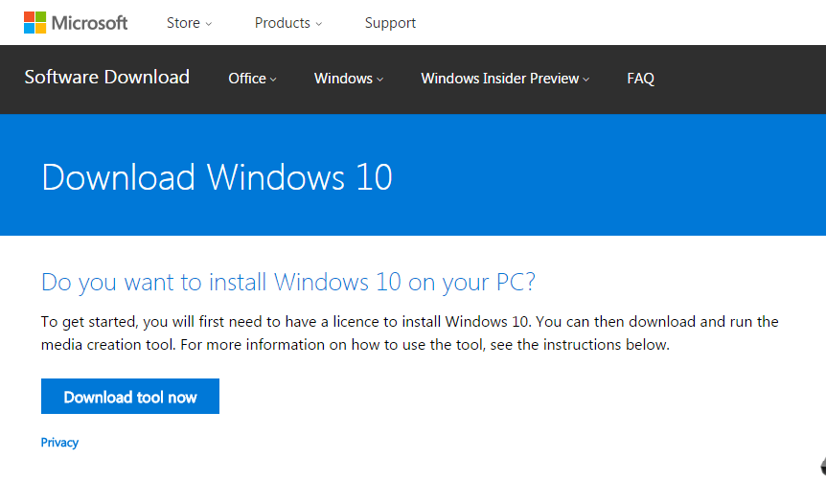Screen dimensions: 826x504
Task: Open the Windows dropdown menu
Action: coord(349,79)
